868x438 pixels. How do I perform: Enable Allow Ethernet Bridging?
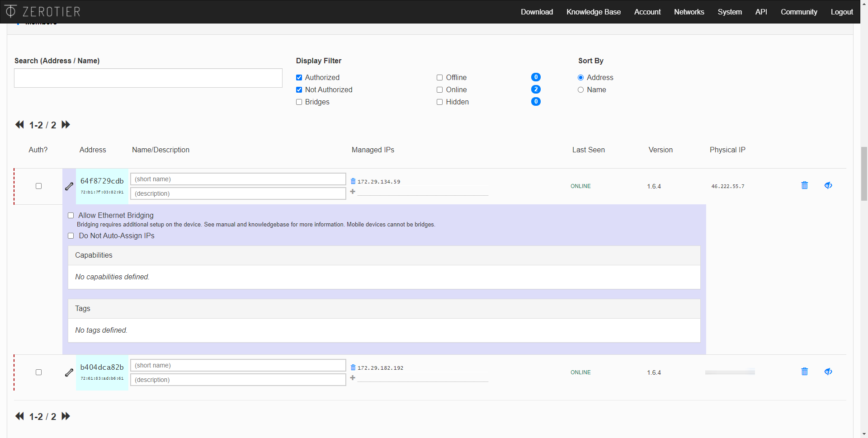71,216
